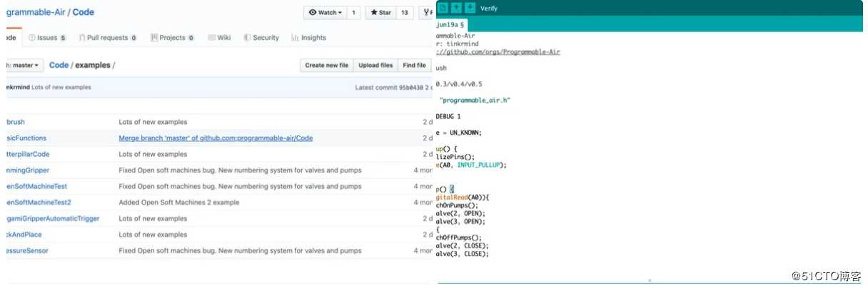Go to the Projects tab
Screen dimensions: 868x288
tap(172, 38)
